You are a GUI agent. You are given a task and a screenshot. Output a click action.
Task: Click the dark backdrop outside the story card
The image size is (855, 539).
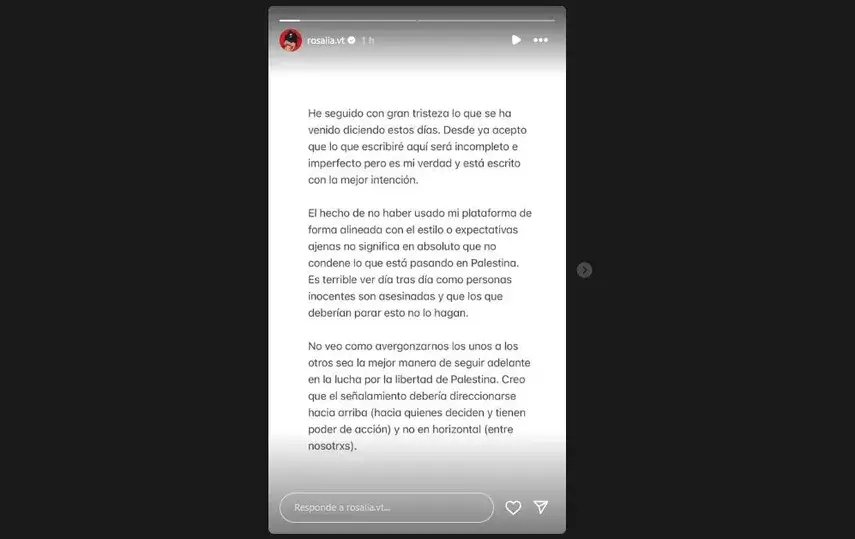pos(134,270)
